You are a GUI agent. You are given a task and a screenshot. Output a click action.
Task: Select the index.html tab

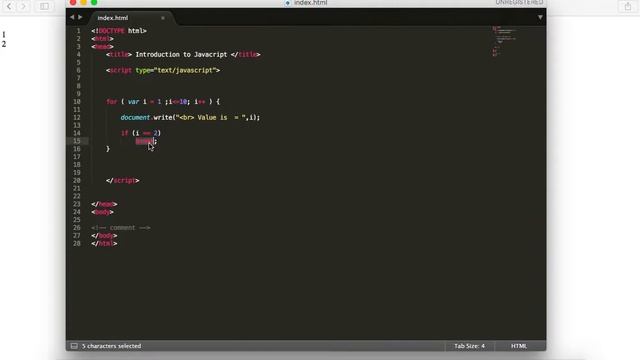[x=113, y=18]
